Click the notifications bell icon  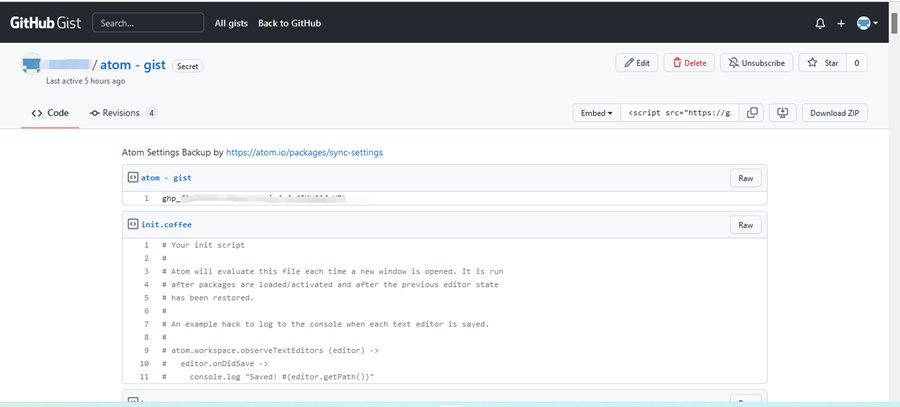pos(821,23)
